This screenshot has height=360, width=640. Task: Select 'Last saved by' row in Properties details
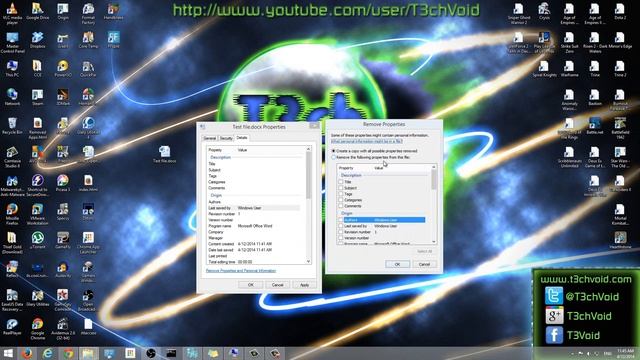pos(254,208)
